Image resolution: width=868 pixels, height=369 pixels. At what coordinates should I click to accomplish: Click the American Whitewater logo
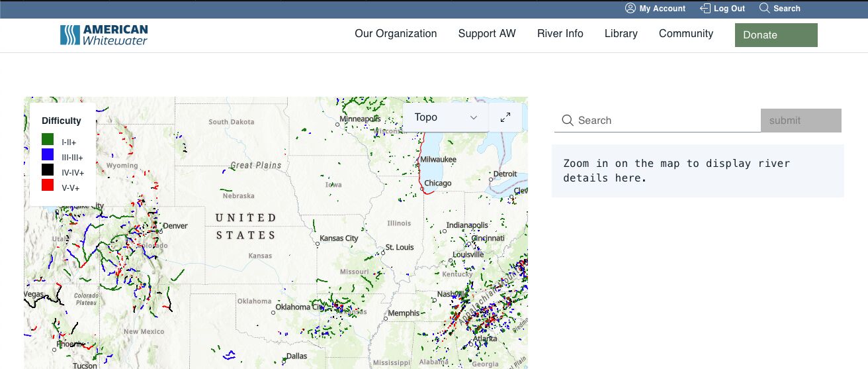tap(104, 35)
